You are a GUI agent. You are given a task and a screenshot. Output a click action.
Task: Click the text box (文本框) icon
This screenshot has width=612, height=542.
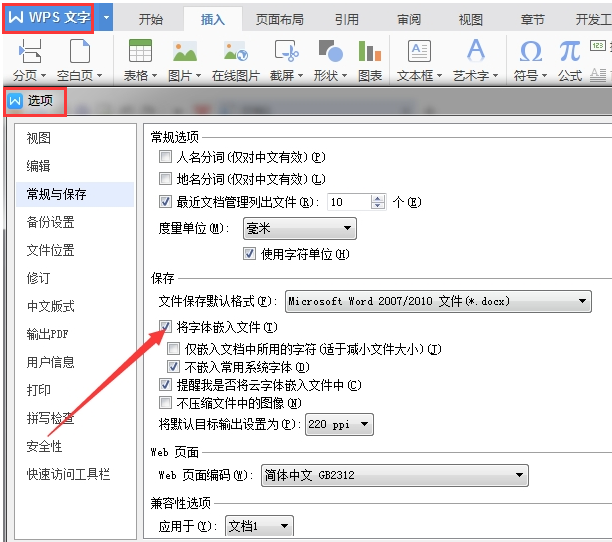(x=419, y=51)
